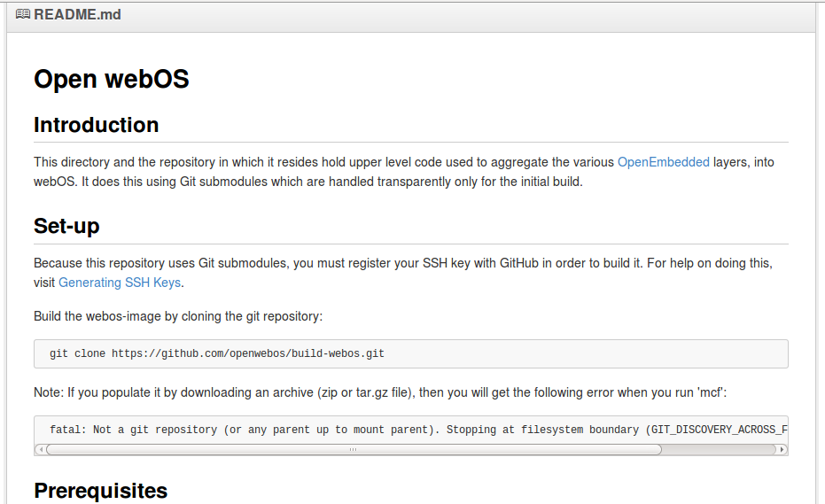Click the introduction paragraph starting 'This directory'
The image size is (825, 504).
coord(403,172)
